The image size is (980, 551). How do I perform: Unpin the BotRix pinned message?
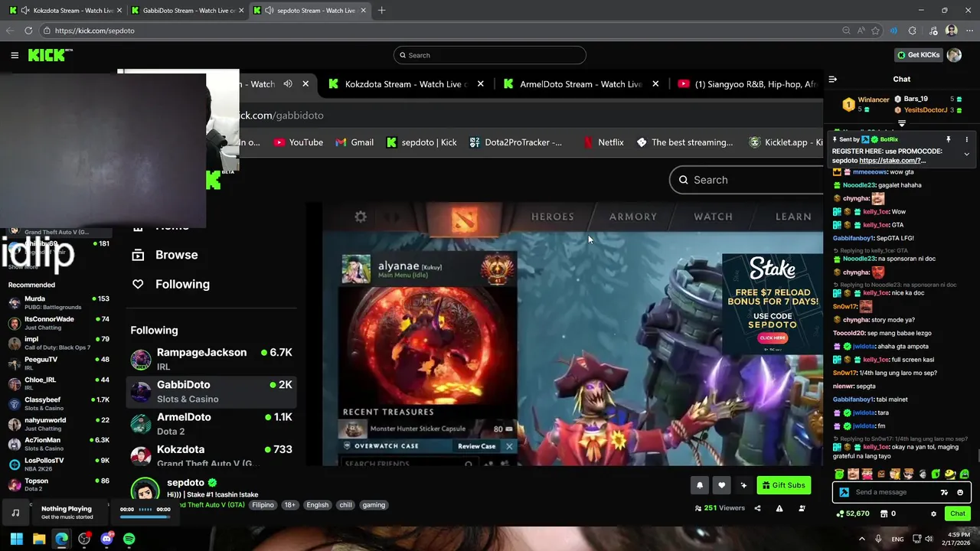pos(948,139)
